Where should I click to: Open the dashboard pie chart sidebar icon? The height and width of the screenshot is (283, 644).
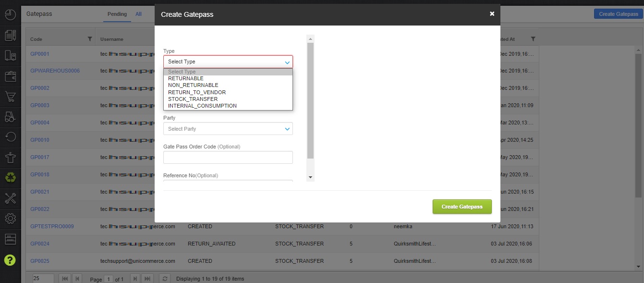11,14
